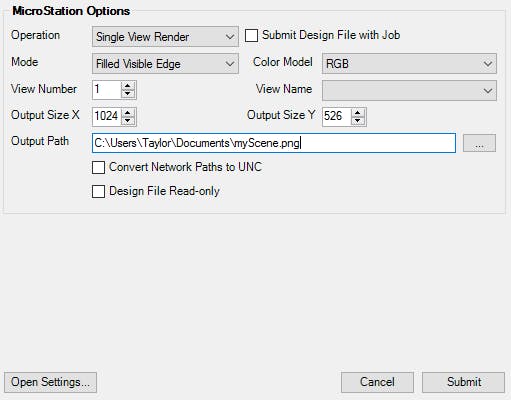Decrease the View Number spinner

coord(128,94)
